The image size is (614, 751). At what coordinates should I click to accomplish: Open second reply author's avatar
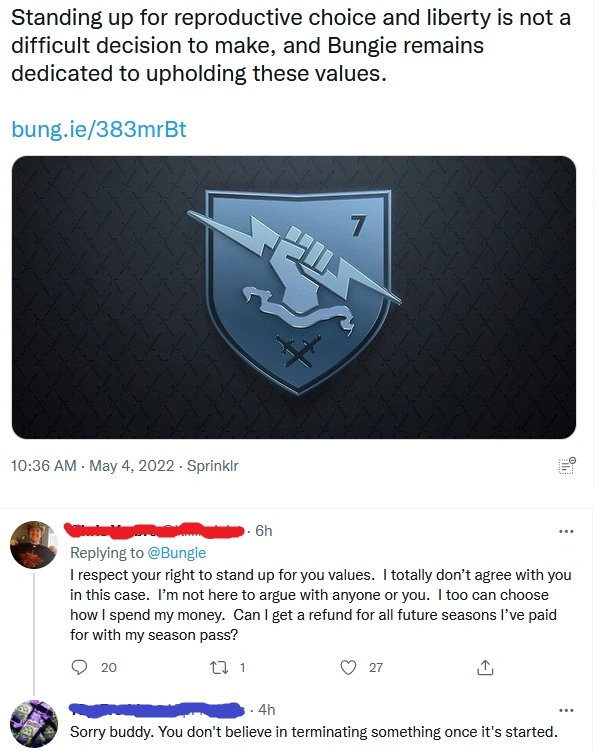[x=34, y=724]
